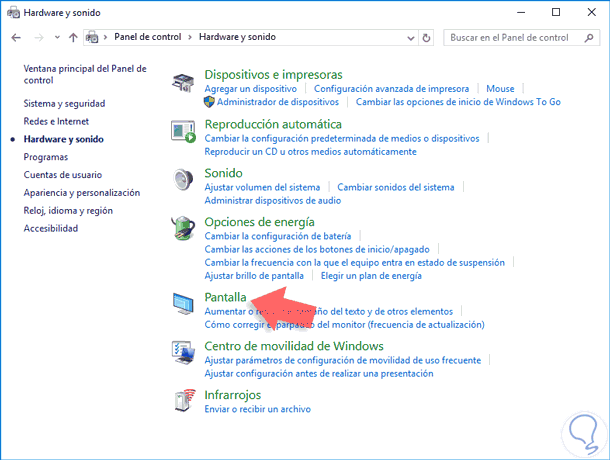This screenshot has height=460, width=610.
Task: Click Ajustar brillo de pantalla
Action: point(254,276)
